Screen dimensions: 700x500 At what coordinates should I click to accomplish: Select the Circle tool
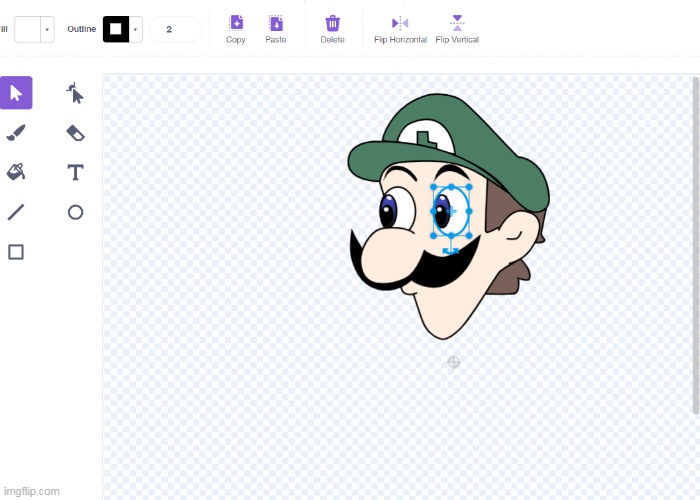(x=75, y=212)
